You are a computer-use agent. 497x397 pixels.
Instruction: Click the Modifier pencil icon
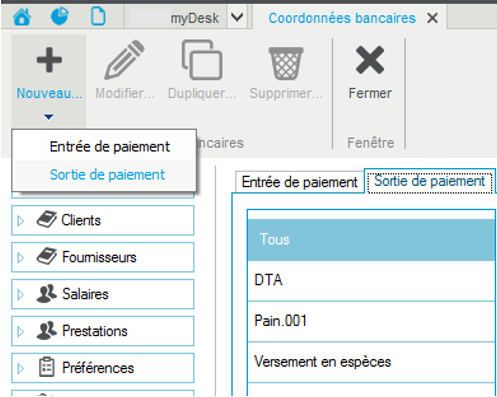pyautogui.click(x=124, y=60)
